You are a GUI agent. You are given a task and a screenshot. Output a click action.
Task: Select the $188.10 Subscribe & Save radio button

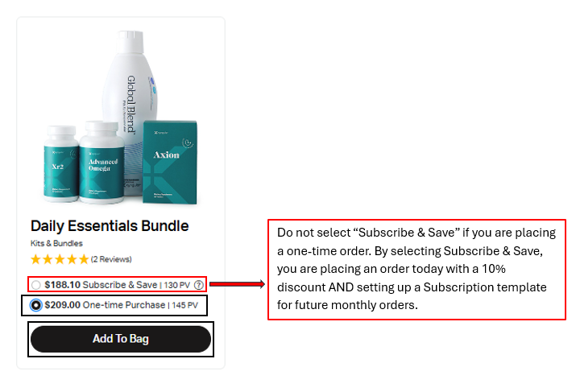click(x=35, y=285)
